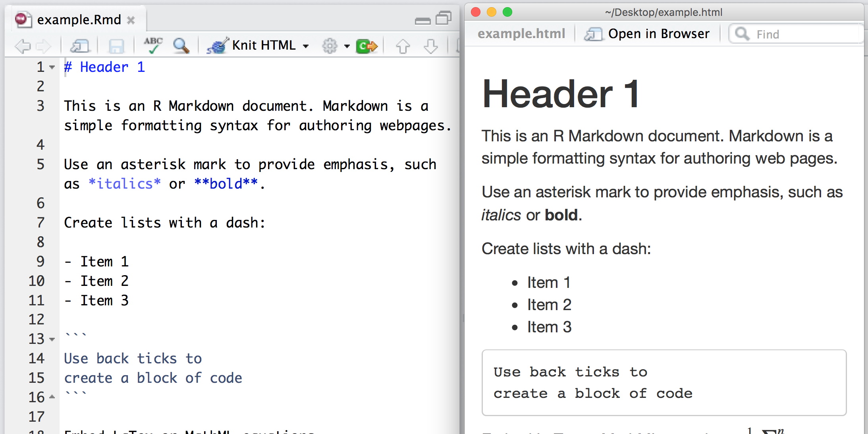
Task: Run the ABC spell check
Action: [153, 46]
